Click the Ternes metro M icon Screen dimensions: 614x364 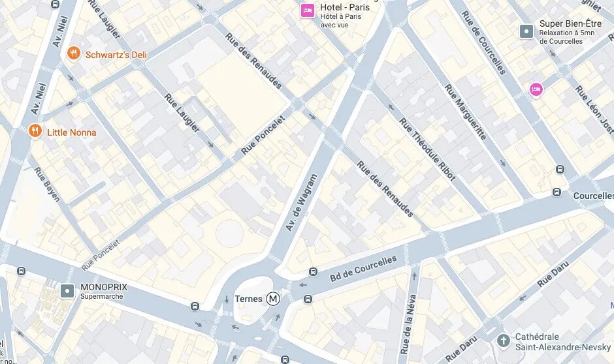pos(273,299)
